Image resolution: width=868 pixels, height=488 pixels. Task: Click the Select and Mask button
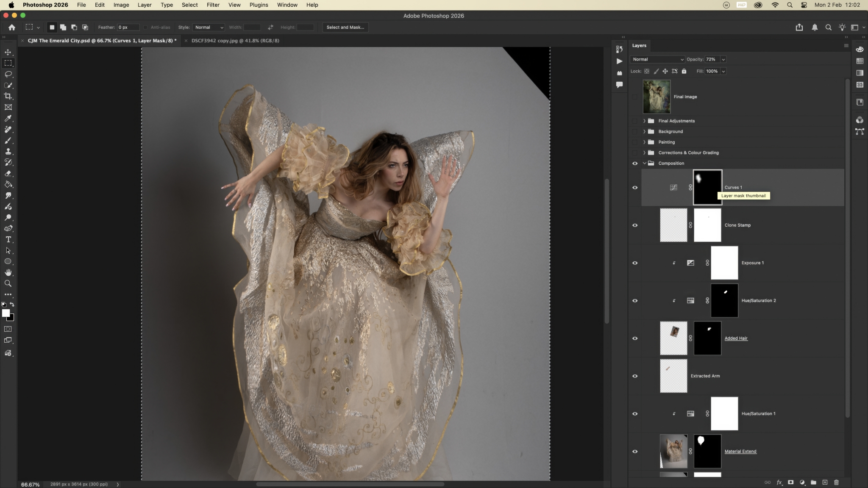point(345,27)
